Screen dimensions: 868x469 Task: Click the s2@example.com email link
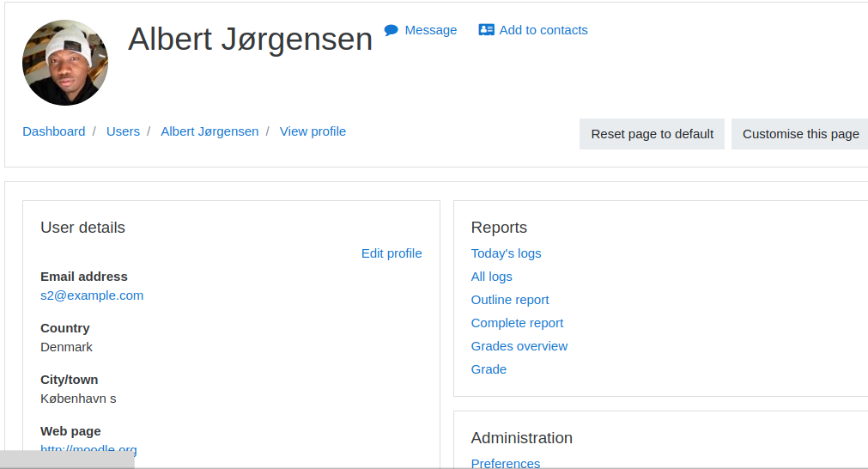click(92, 295)
